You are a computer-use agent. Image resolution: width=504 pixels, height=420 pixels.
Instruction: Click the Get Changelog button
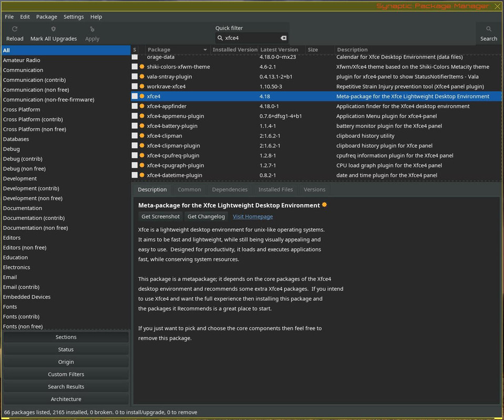click(206, 216)
